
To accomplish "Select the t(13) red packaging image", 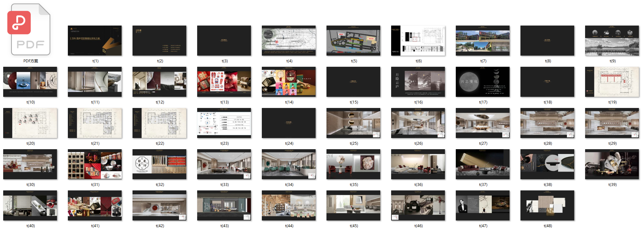I will [x=224, y=82].
